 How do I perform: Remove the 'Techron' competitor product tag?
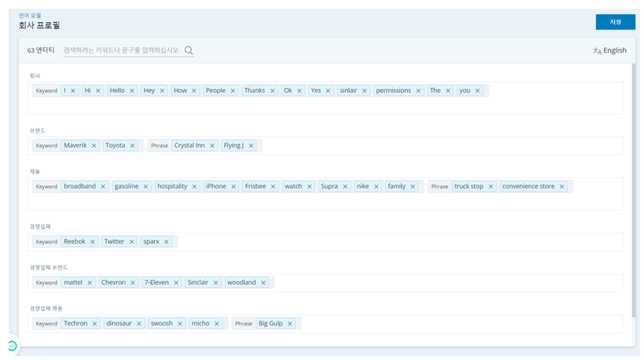click(95, 324)
